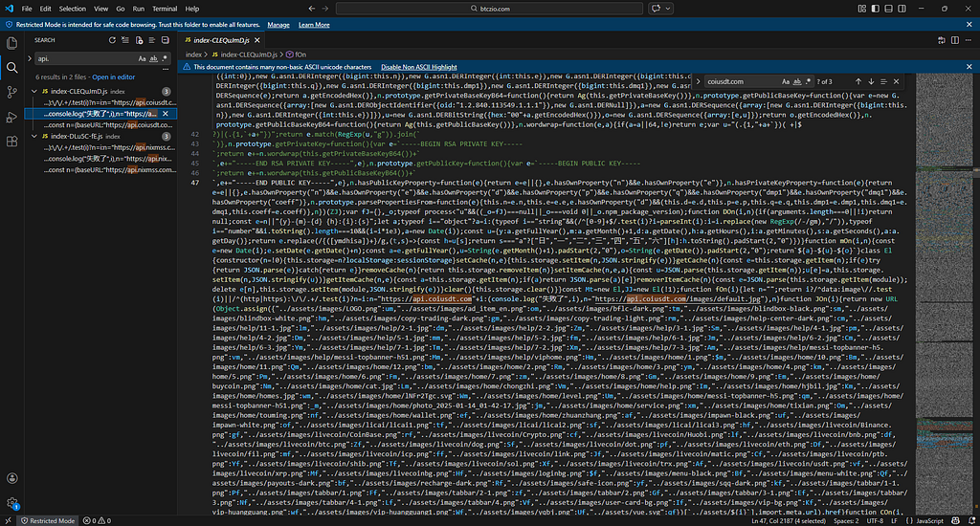Open UTF-8 encoding selector in status bar
This screenshot has width=980, height=526.
[875, 520]
